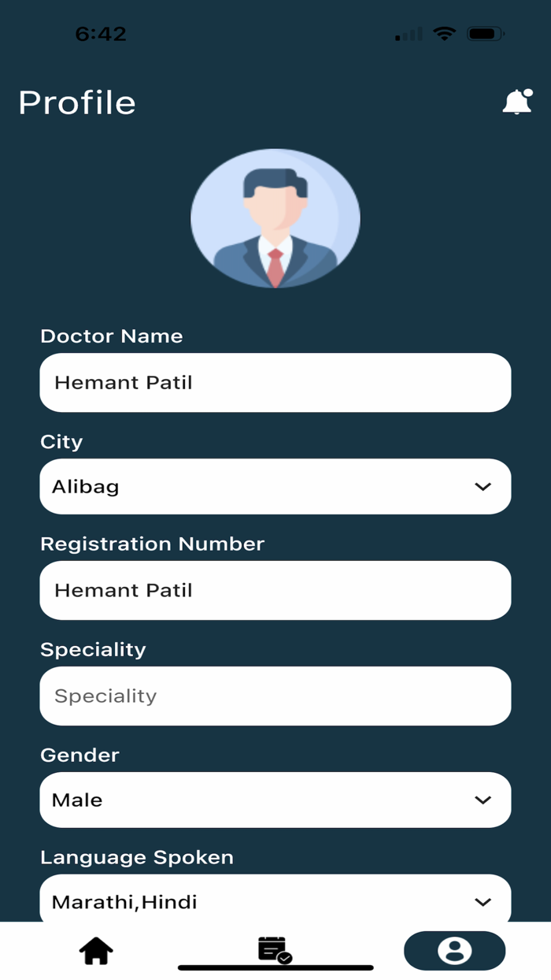Image resolution: width=551 pixels, height=980 pixels.
Task: Click the notification badge dot on the bell
Action: (528, 94)
